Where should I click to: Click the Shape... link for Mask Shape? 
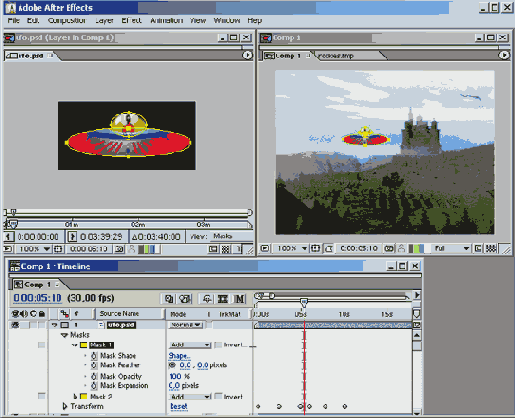point(179,356)
